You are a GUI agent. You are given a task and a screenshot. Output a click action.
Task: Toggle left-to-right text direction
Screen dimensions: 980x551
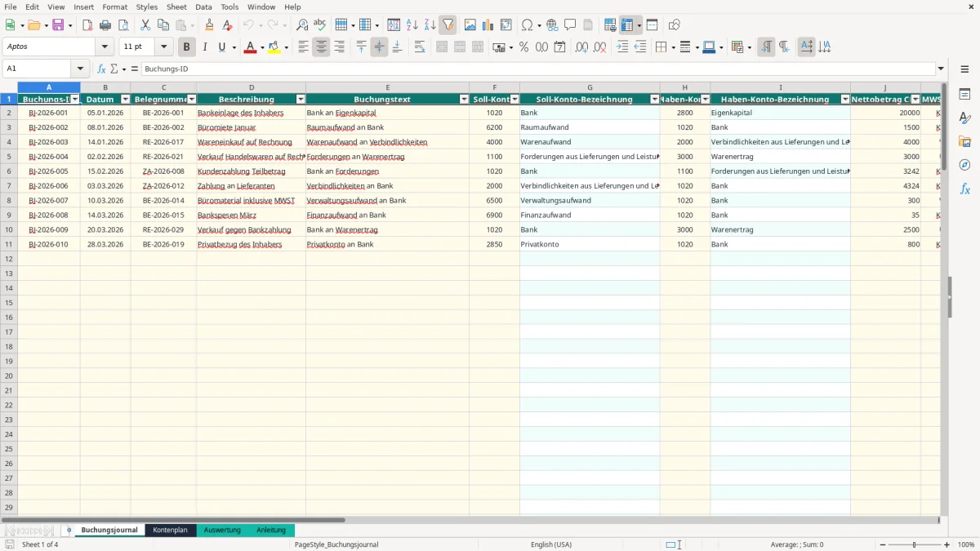coord(766,47)
